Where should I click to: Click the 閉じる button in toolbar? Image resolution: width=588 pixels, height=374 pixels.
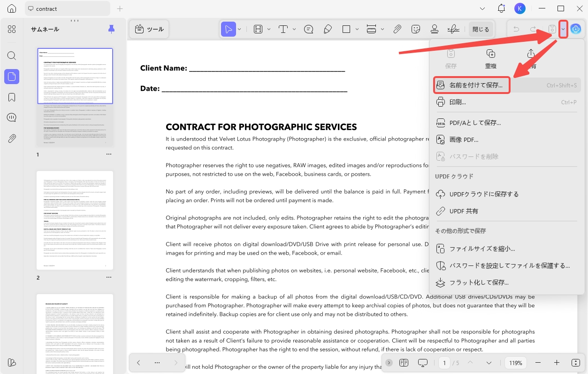pyautogui.click(x=481, y=29)
